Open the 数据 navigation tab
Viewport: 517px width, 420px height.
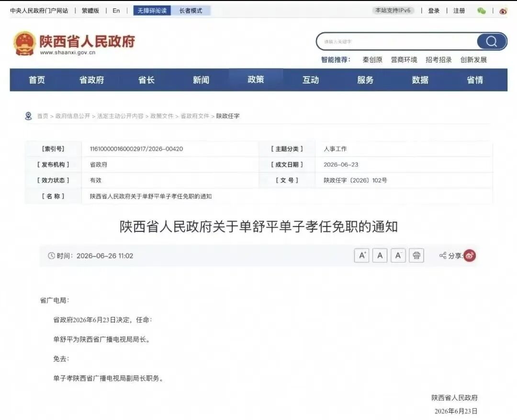point(420,80)
